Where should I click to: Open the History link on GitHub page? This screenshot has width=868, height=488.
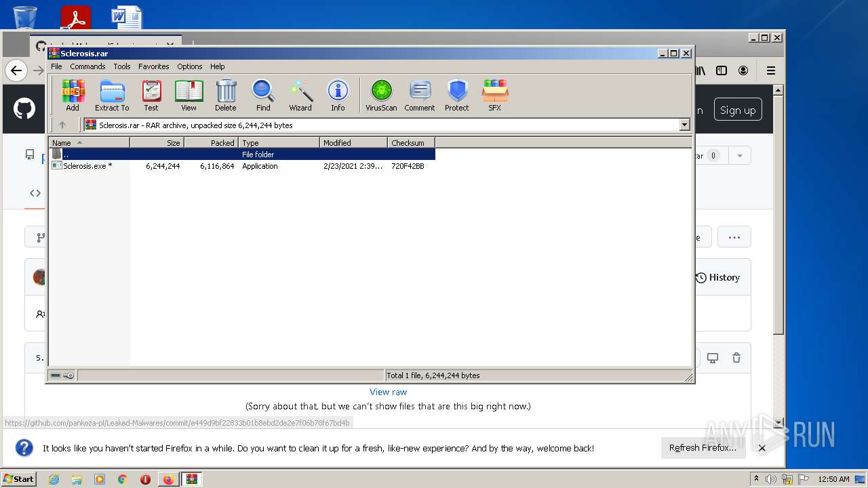717,277
